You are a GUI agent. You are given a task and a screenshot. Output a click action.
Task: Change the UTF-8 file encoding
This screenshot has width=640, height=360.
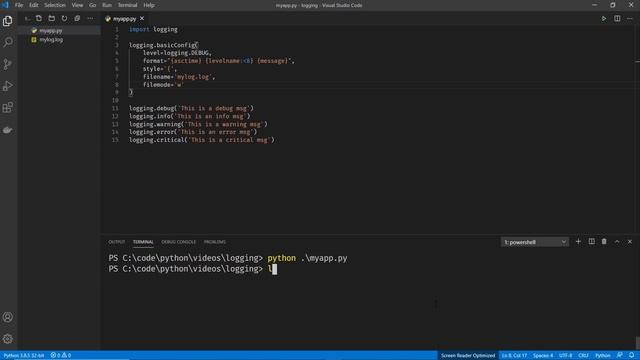(565, 355)
